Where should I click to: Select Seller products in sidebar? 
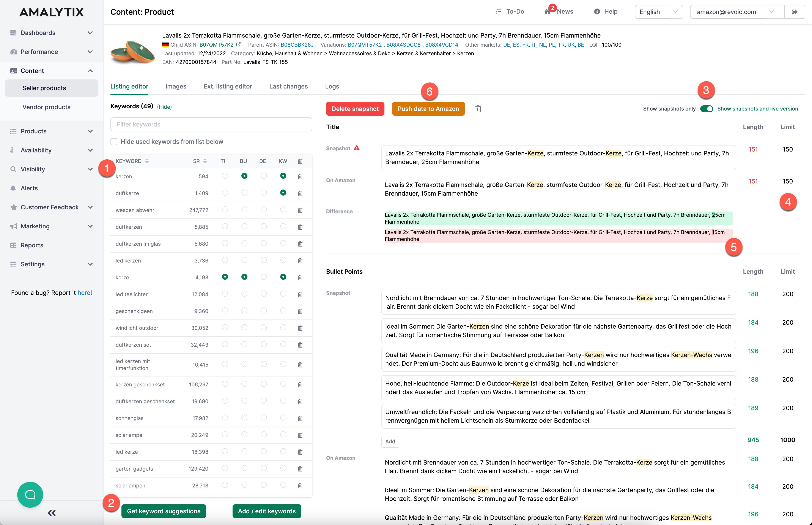tap(51, 88)
